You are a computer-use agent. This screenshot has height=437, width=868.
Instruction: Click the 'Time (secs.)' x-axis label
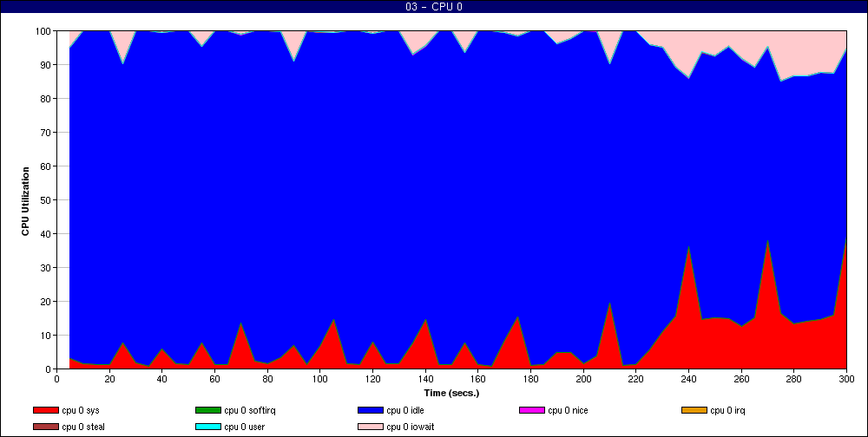[451, 394]
